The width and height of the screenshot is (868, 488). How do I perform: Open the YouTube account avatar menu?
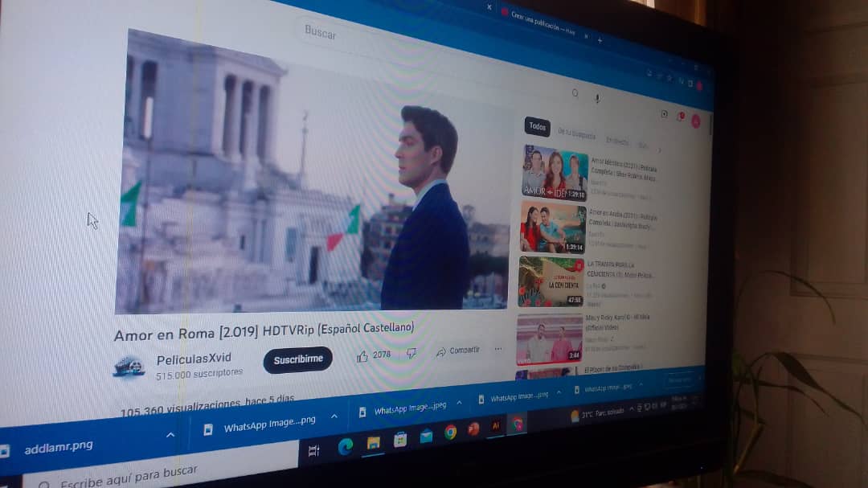[x=696, y=121]
